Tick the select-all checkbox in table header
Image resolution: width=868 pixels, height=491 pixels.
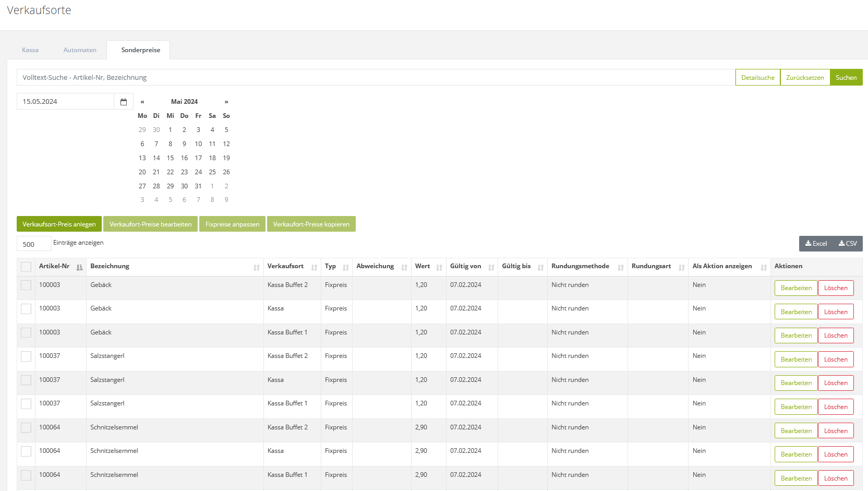click(26, 267)
